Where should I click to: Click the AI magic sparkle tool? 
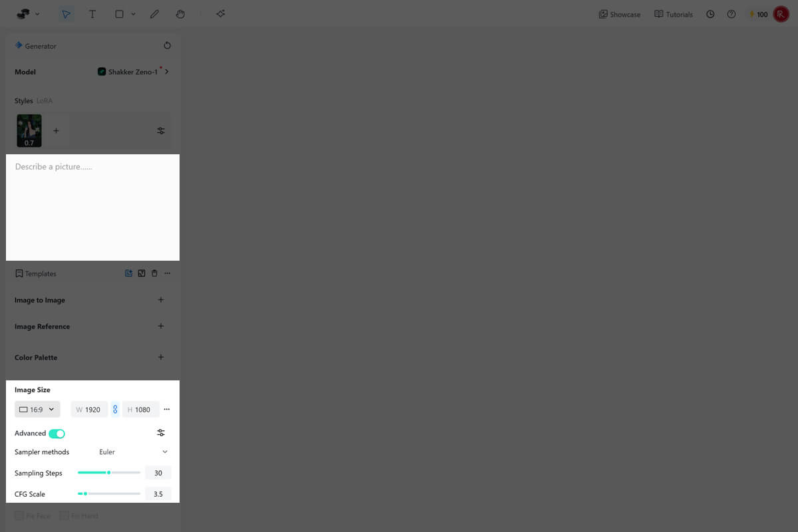221,14
